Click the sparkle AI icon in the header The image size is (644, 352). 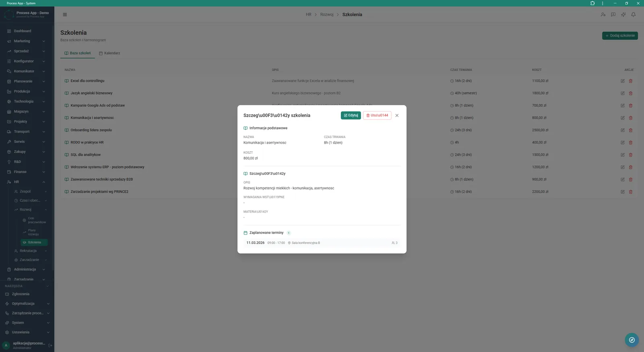[x=623, y=14]
